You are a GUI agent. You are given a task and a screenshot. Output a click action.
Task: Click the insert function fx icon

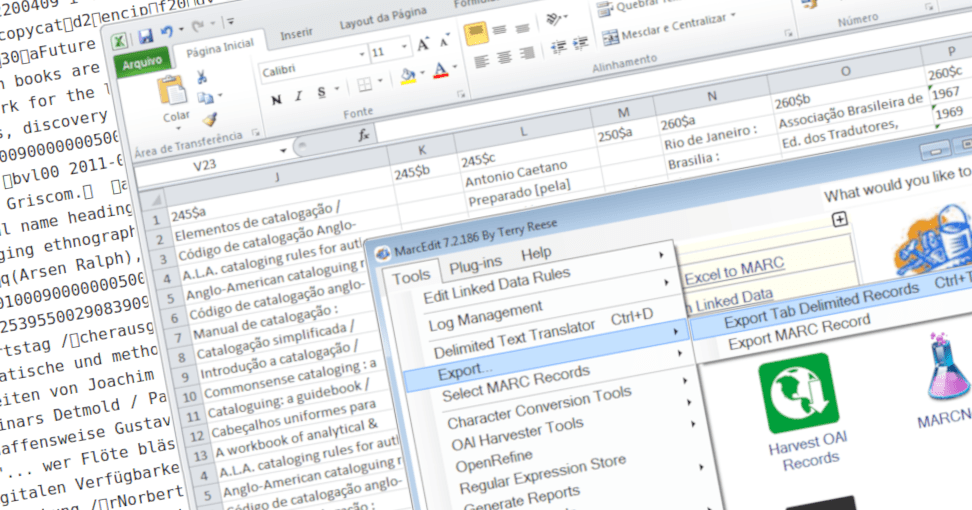364,134
